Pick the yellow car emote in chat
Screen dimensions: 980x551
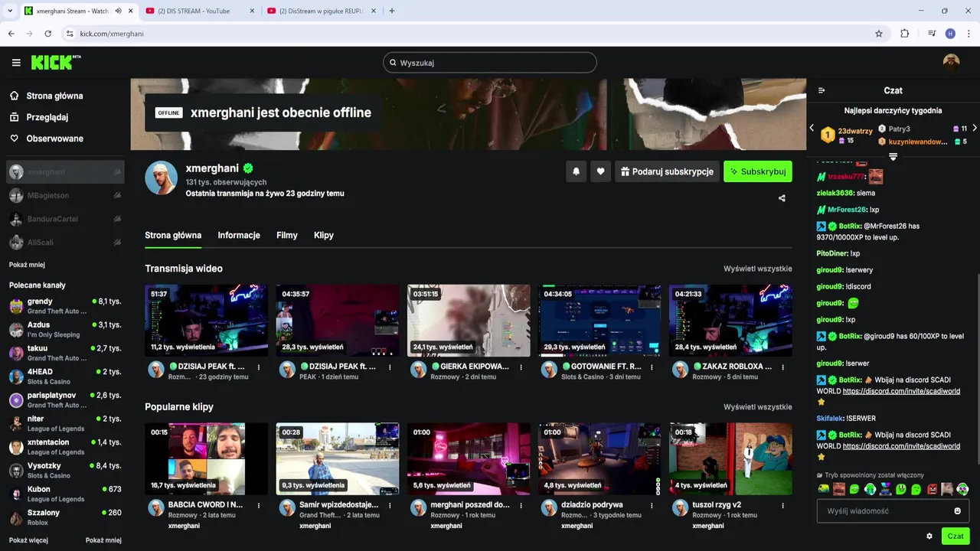tap(824, 489)
